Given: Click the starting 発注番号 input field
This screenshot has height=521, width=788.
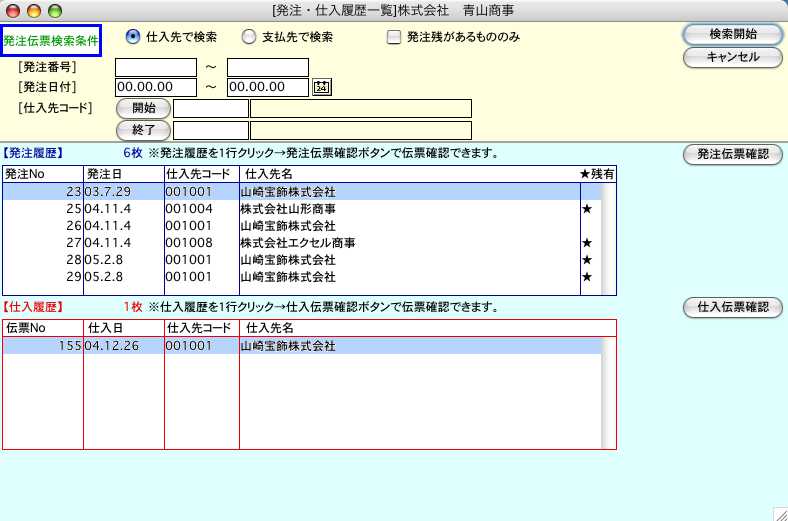Looking at the screenshot, I should (x=156, y=68).
